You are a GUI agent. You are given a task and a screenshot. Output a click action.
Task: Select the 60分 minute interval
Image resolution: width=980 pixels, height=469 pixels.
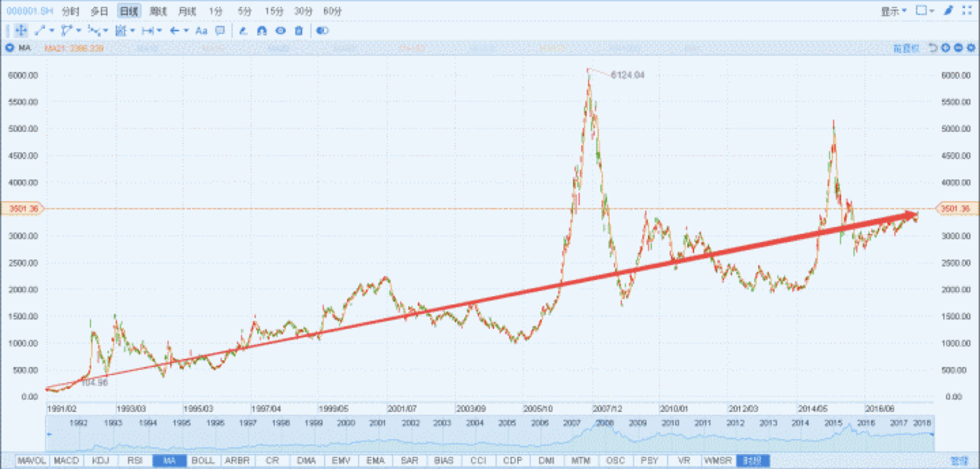(332, 11)
